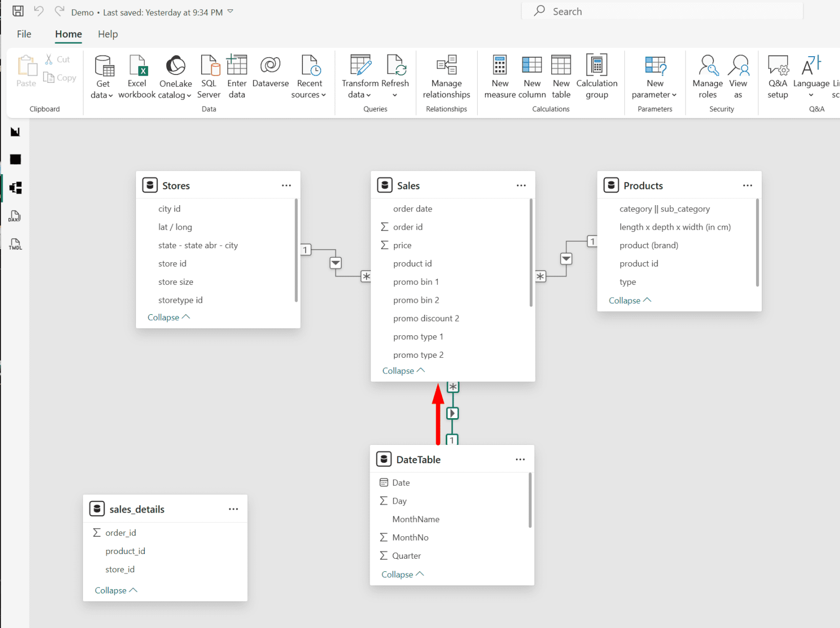The height and width of the screenshot is (628, 840).
Task: Open more options for DateTable
Action: (x=520, y=460)
